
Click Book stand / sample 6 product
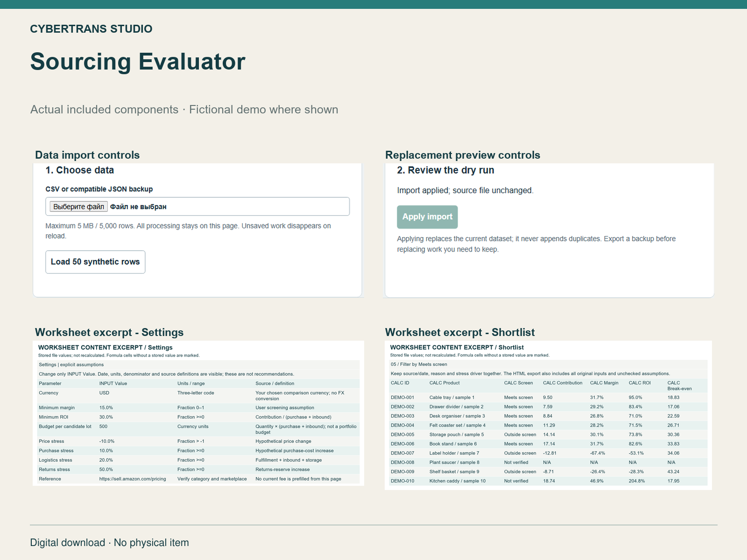coord(453,444)
